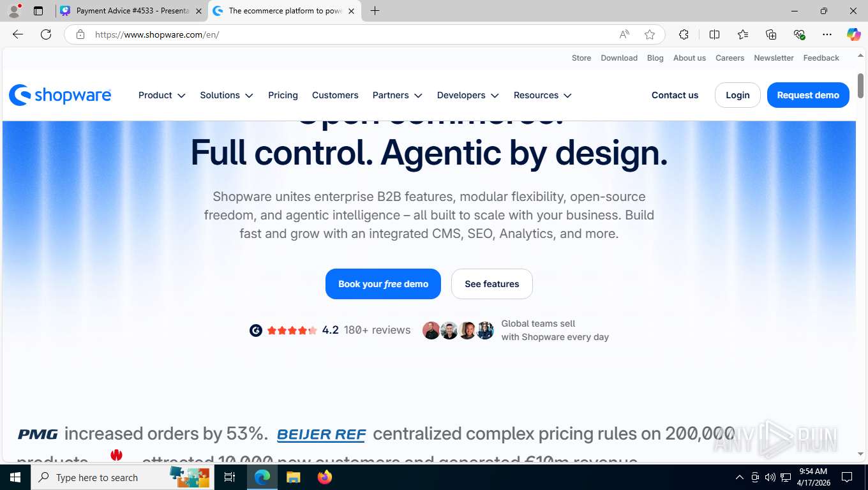This screenshot has width=868, height=490.
Task: Click the Shopware logo
Action: 60,95
